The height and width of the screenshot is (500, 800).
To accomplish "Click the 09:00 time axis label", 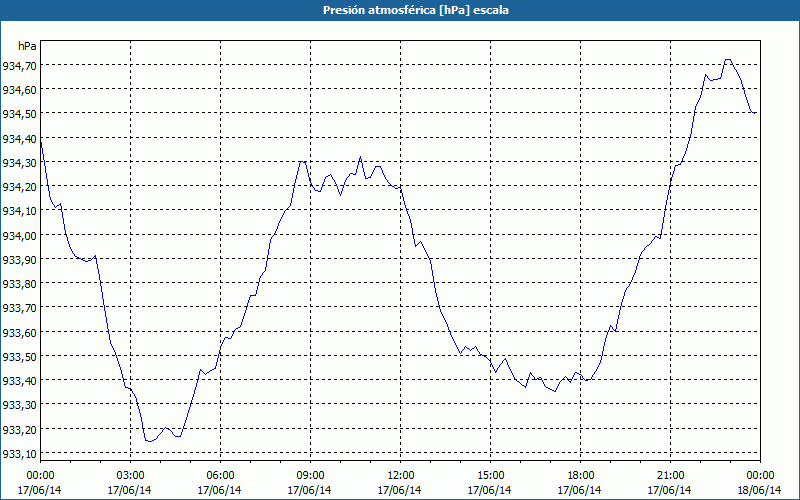I will coord(310,476).
